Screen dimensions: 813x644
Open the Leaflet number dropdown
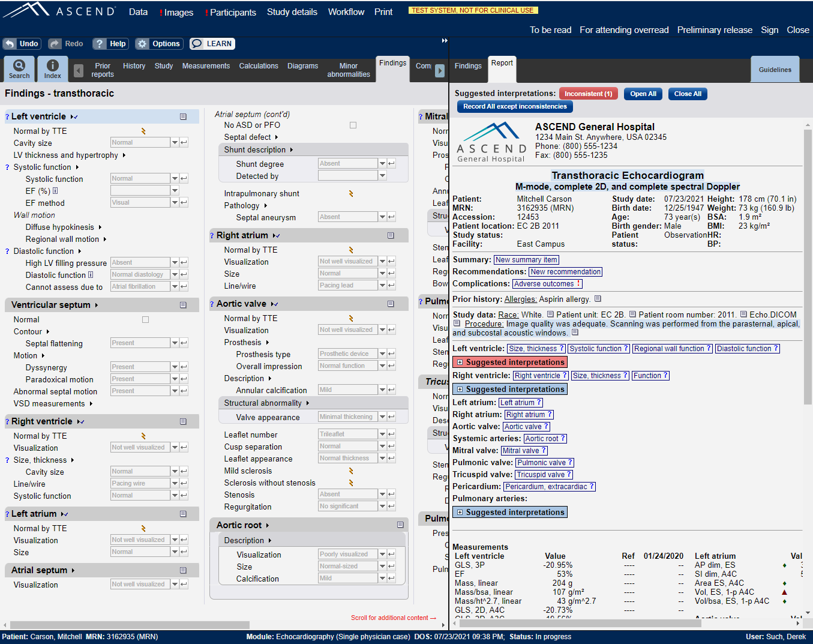(x=382, y=435)
